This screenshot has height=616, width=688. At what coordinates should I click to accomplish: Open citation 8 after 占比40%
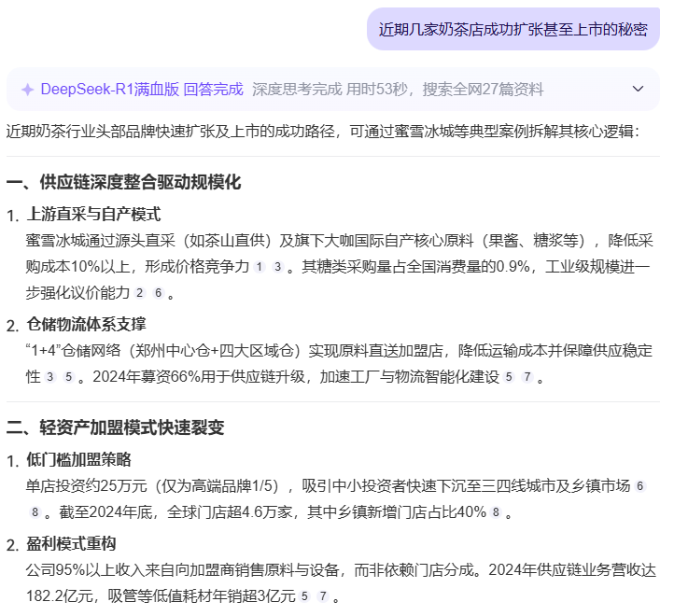click(496, 513)
